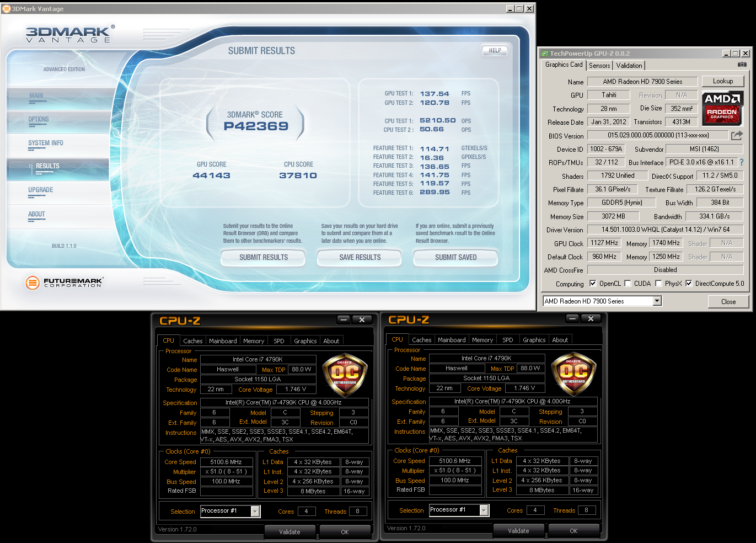756x543 pixels.
Task: Click Validate button in left CPU-Z
Action: 289,532
